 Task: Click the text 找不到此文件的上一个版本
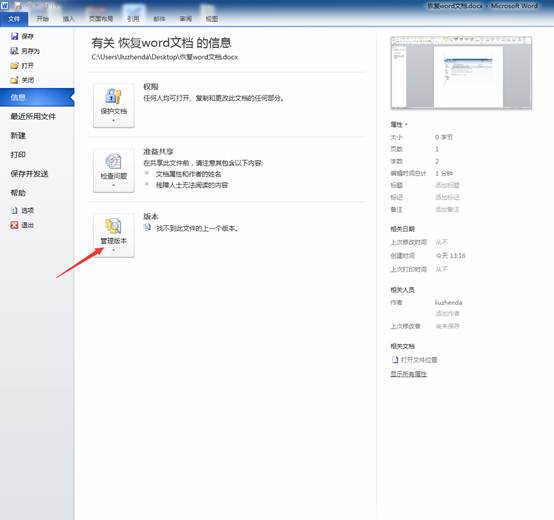click(x=197, y=229)
